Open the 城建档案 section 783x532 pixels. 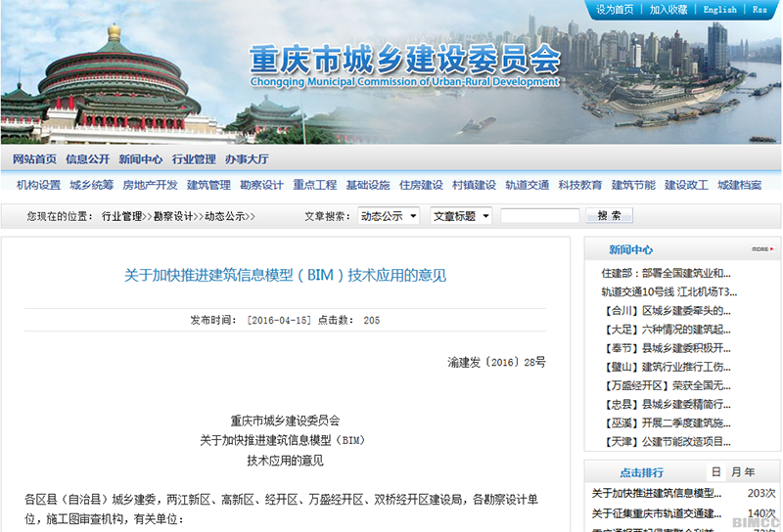740,185
